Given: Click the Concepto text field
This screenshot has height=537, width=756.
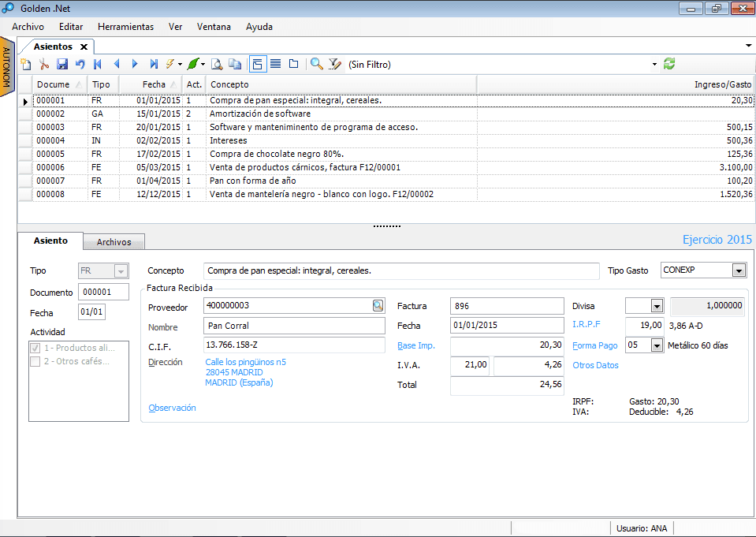Looking at the screenshot, I should pyautogui.click(x=400, y=270).
